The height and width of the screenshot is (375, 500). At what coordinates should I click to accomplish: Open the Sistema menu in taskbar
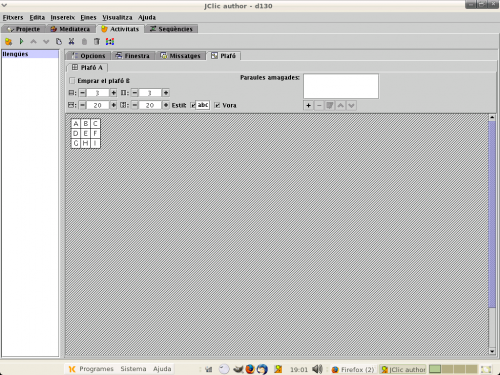point(133,369)
